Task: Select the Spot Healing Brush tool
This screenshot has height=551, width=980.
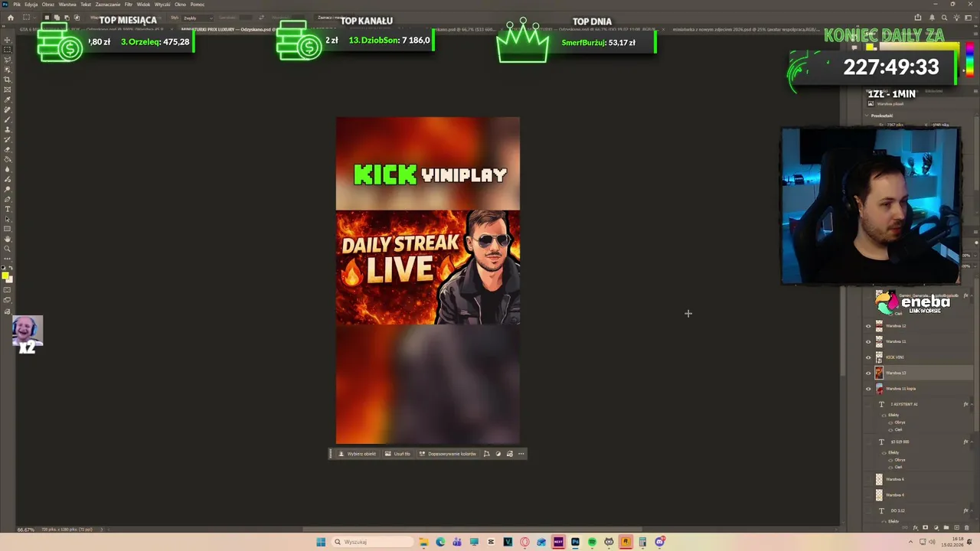Action: pyautogui.click(x=8, y=109)
